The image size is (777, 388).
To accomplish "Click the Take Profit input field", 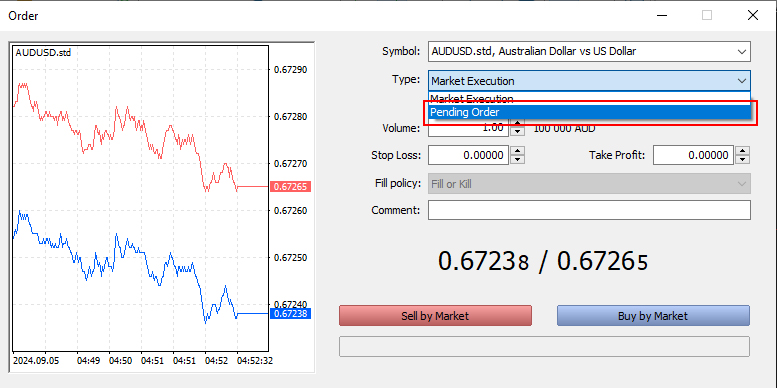I will tap(694, 155).
